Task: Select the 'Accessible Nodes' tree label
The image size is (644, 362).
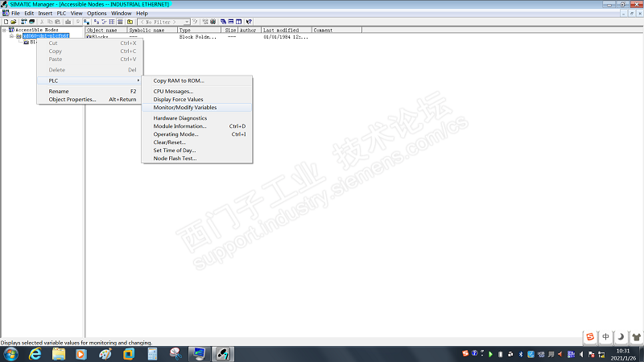Action: pyautogui.click(x=37, y=30)
